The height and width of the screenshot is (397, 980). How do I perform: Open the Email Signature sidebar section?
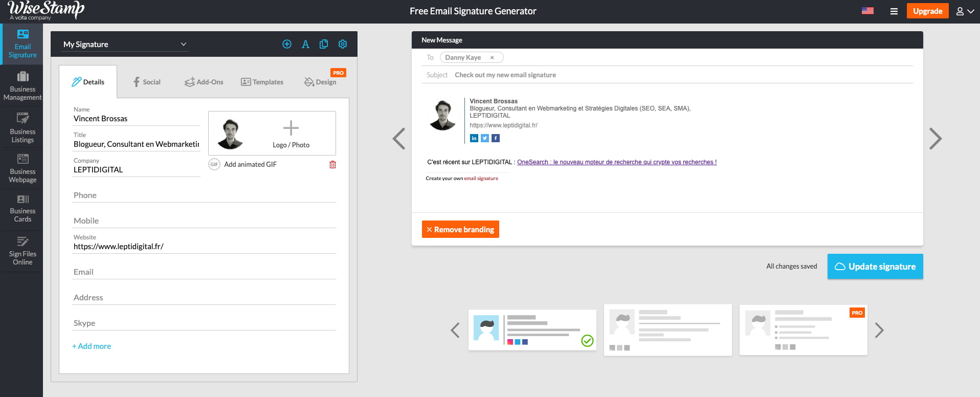coord(23,44)
